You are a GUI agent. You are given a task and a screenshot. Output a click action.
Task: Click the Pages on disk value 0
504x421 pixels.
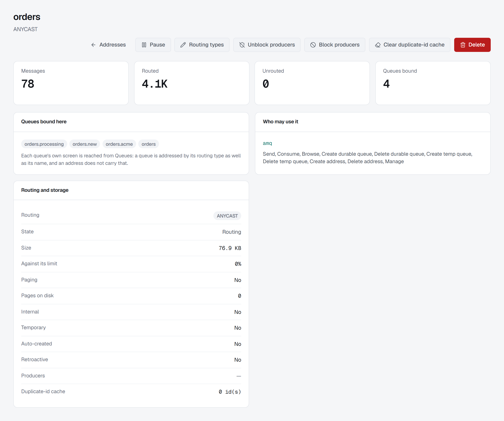pyautogui.click(x=240, y=296)
